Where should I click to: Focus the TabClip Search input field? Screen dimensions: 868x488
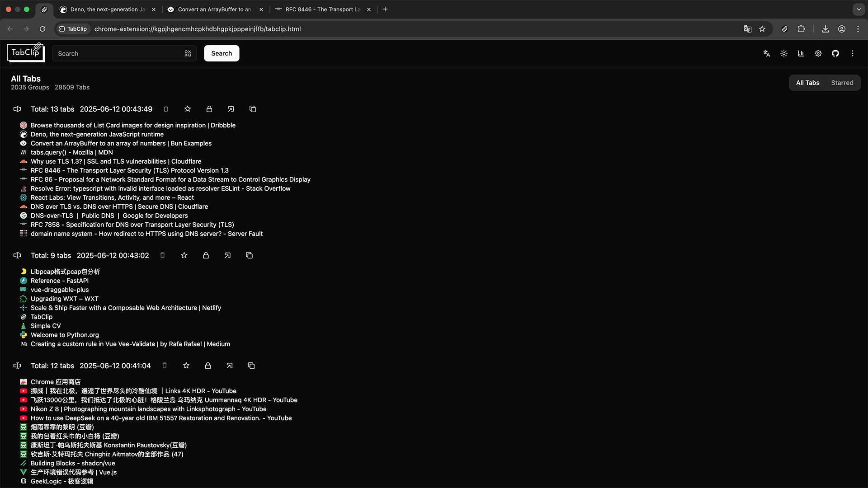tap(118, 53)
